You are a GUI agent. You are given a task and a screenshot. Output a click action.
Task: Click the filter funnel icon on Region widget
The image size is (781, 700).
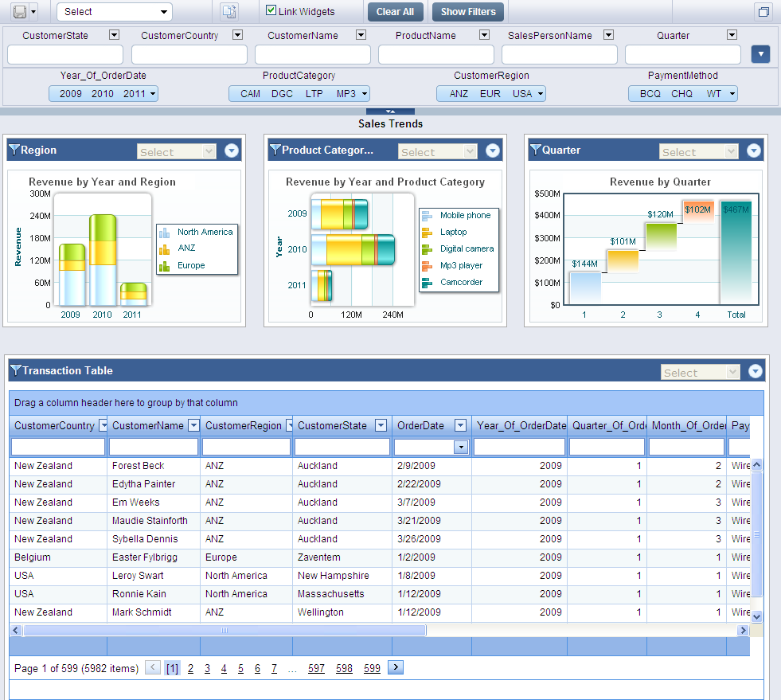coord(14,151)
